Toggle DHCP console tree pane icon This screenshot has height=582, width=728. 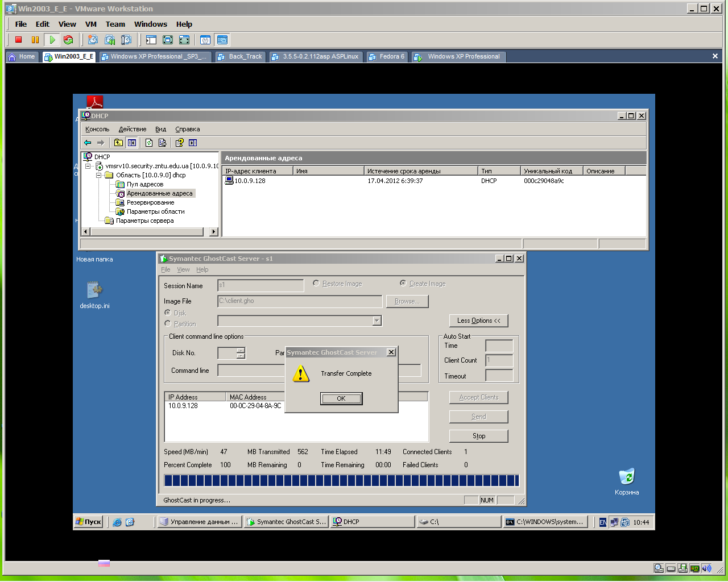(132, 143)
